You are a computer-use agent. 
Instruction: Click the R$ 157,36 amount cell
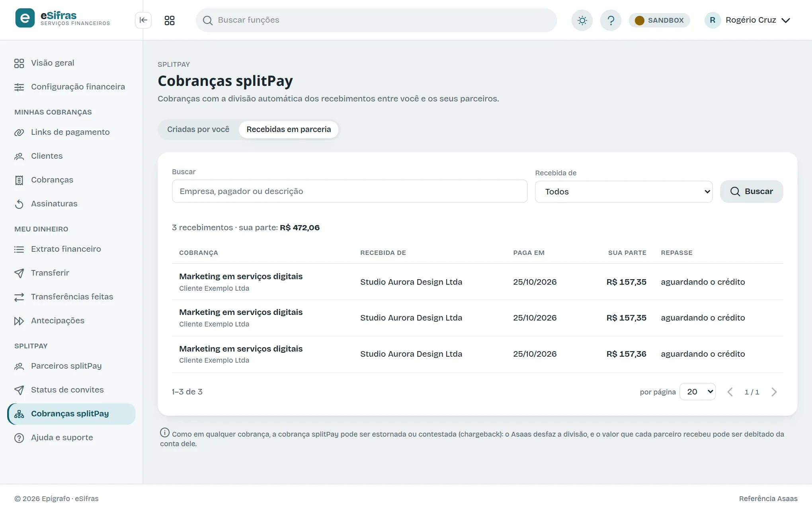626,354
